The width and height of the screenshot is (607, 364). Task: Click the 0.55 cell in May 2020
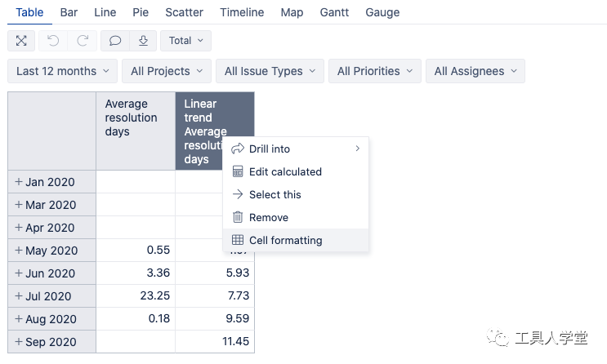[136, 250]
